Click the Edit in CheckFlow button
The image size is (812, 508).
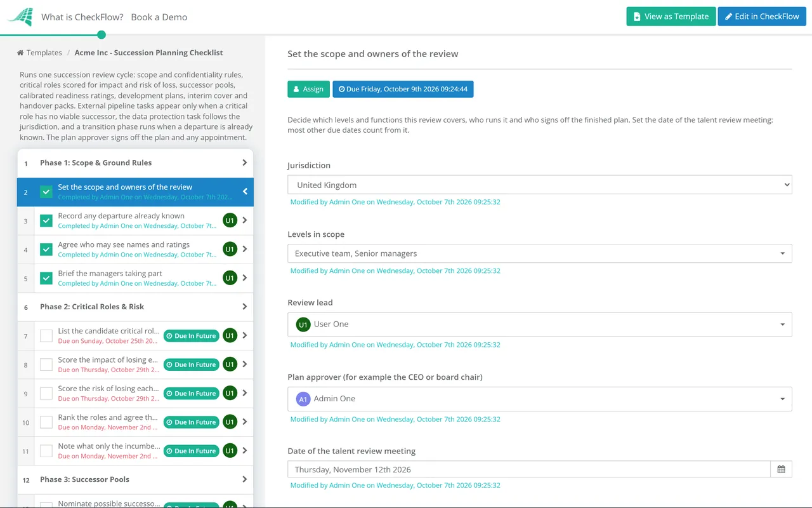pyautogui.click(x=762, y=17)
